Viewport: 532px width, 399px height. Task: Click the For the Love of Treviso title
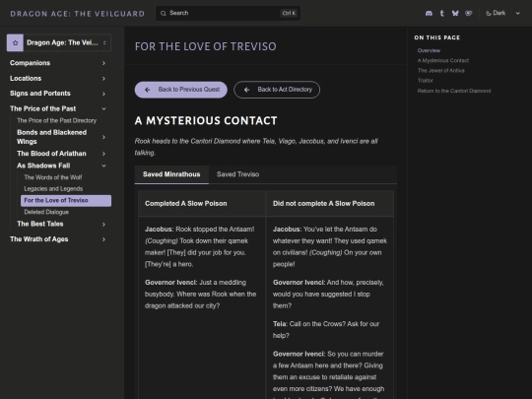tap(206, 46)
